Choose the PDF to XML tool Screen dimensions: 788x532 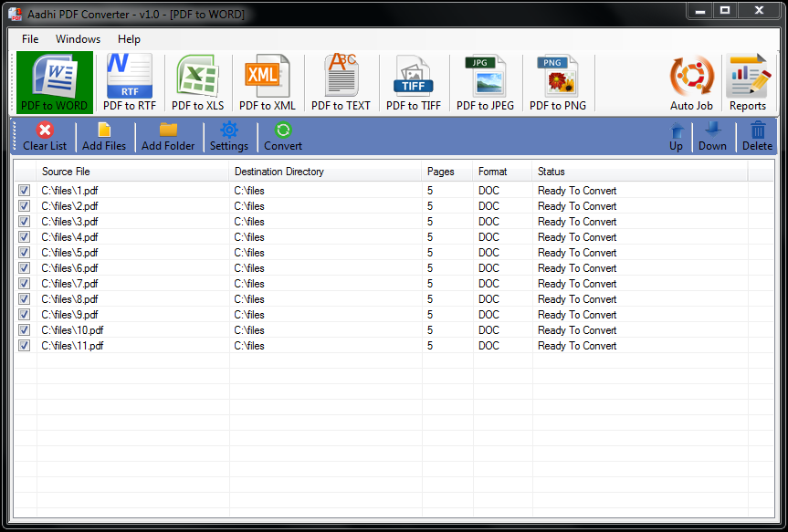[x=267, y=82]
